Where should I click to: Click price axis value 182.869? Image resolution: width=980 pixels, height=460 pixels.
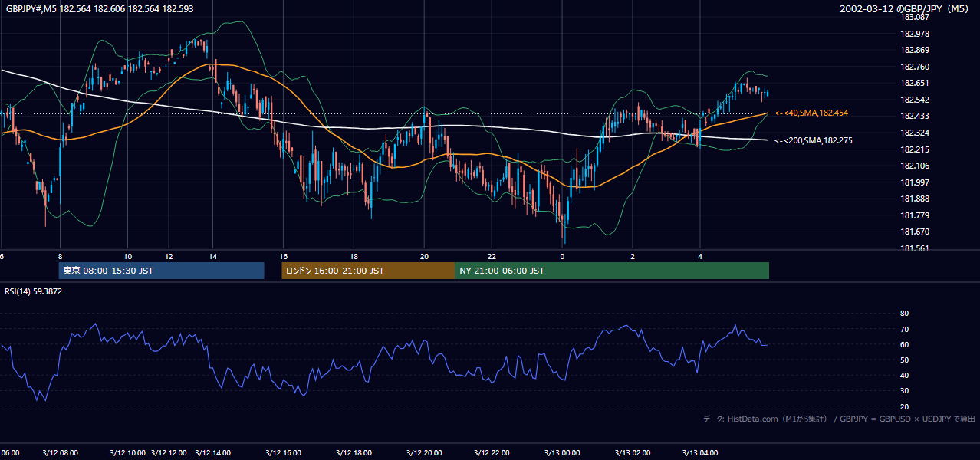(914, 50)
